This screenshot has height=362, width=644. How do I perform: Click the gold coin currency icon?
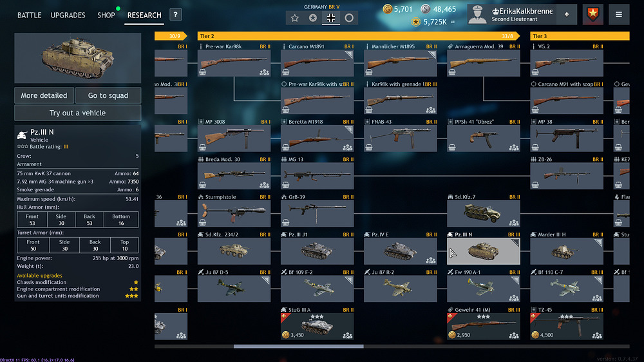(x=387, y=8)
